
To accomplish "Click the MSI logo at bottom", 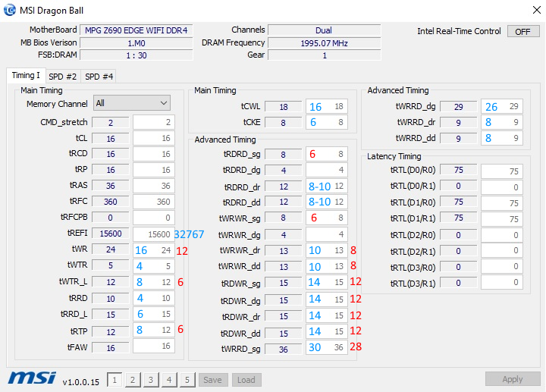I will coord(32,378).
